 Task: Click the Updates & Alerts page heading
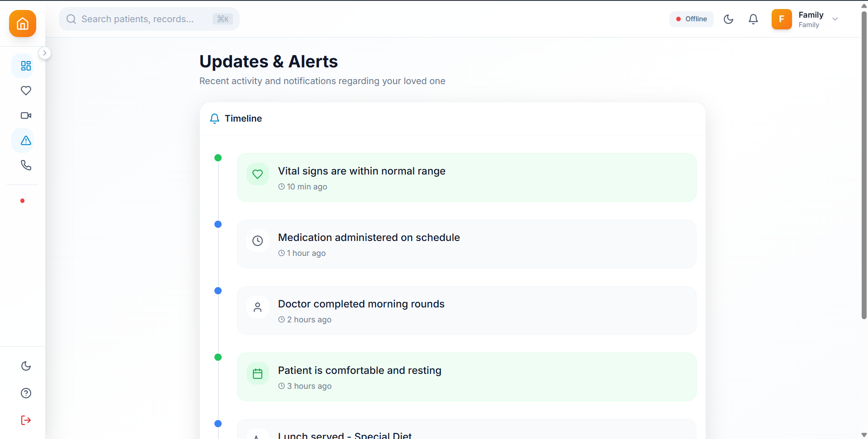pyautogui.click(x=269, y=61)
